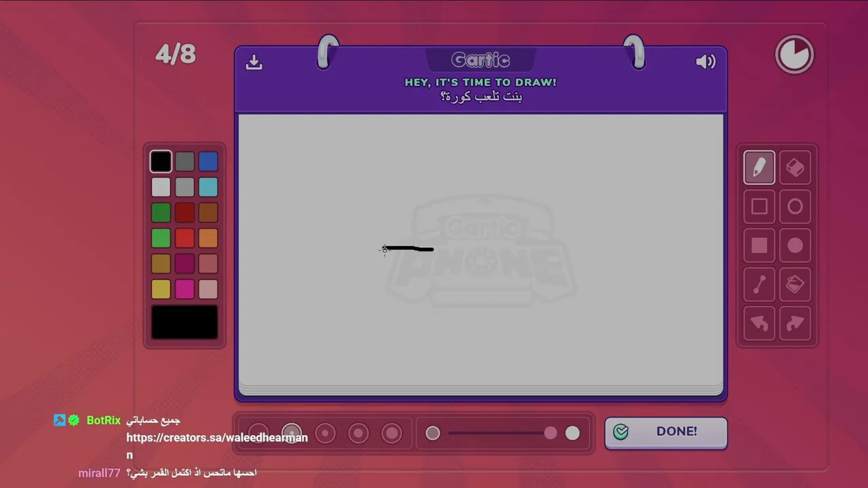Mute the game sound with speaker icon
The image size is (868, 488).
click(705, 62)
